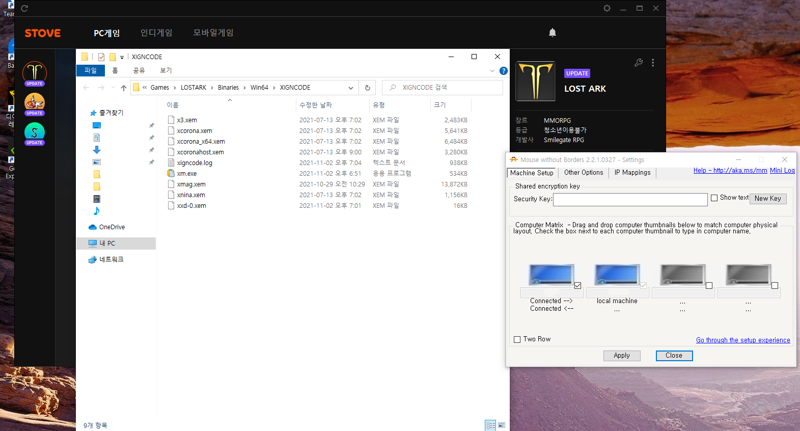This screenshot has height=431, width=800.
Task: Open the blue desktop quick access item
Action: coord(96,125)
